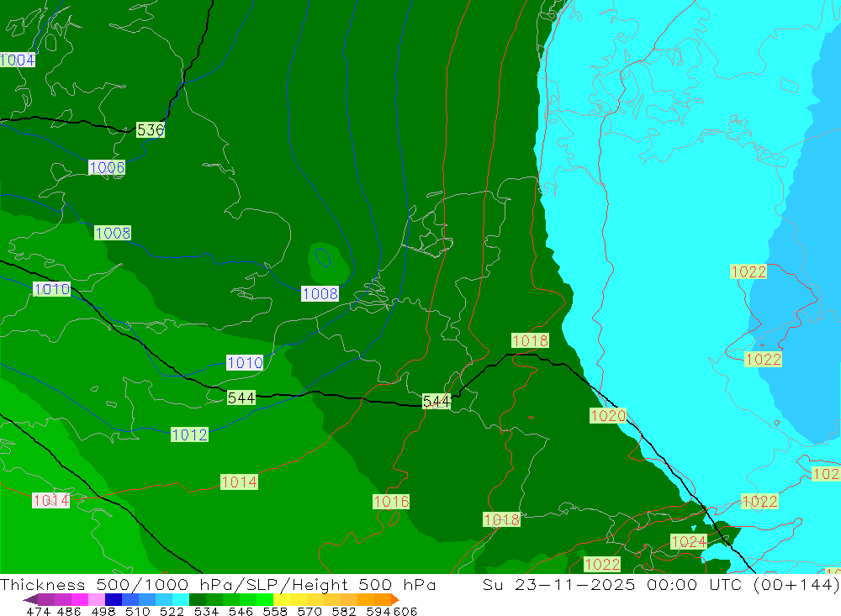Image resolution: width=841 pixels, height=616 pixels.
Task: Click the 1012 isobar label
Action: coord(189,434)
